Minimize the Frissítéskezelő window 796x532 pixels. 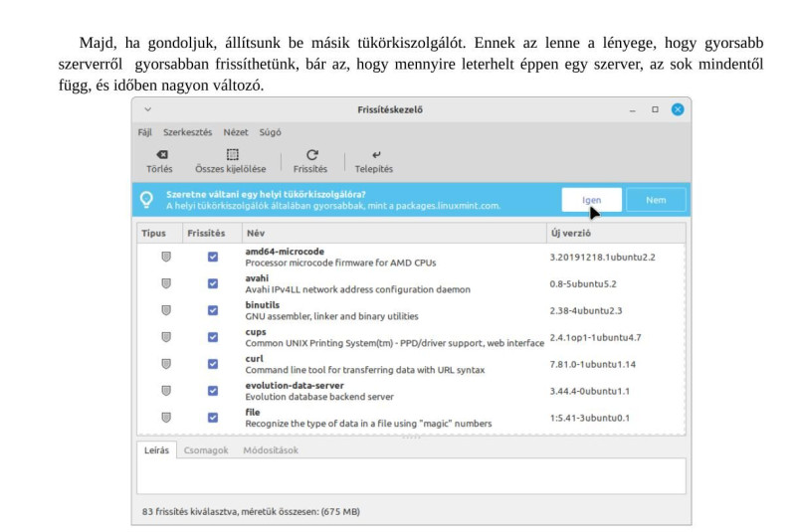pos(633,109)
